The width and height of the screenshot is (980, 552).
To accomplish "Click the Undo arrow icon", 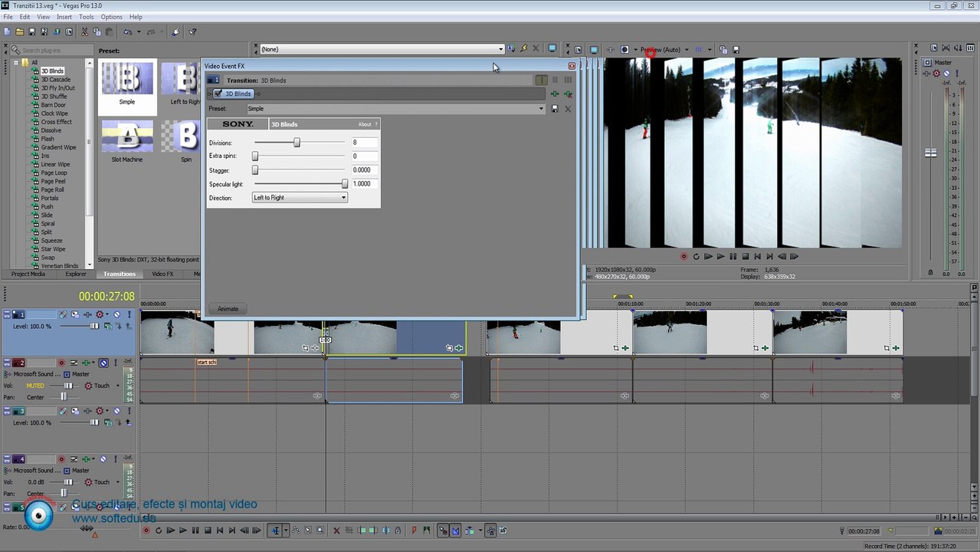I will [x=127, y=31].
